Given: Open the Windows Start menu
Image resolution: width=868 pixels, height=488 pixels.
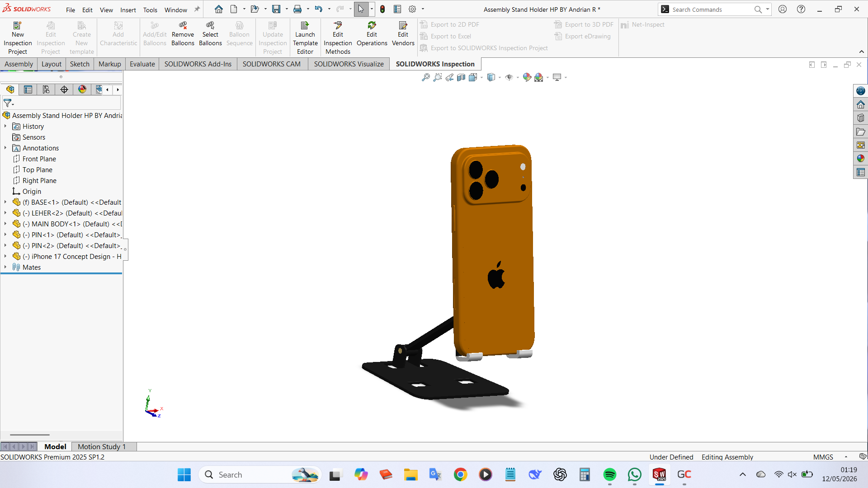Looking at the screenshot, I should [184, 474].
